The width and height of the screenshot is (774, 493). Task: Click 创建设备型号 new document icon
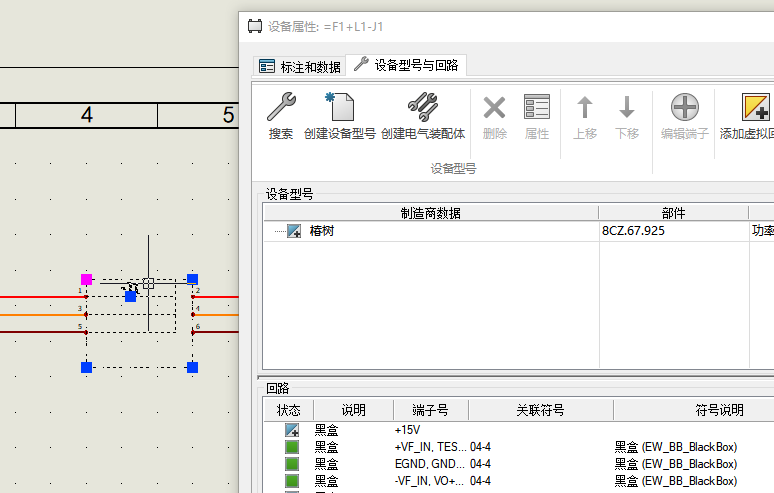pos(340,107)
